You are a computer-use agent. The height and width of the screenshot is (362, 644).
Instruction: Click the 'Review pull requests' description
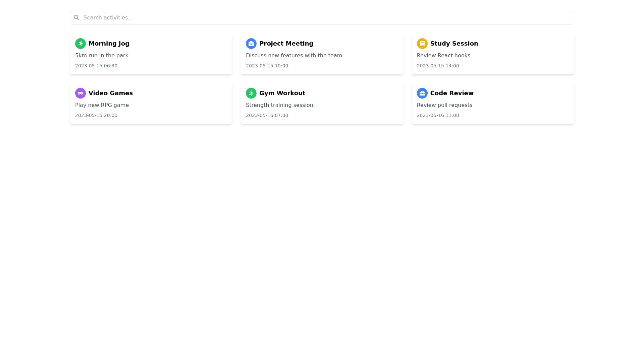point(444,105)
